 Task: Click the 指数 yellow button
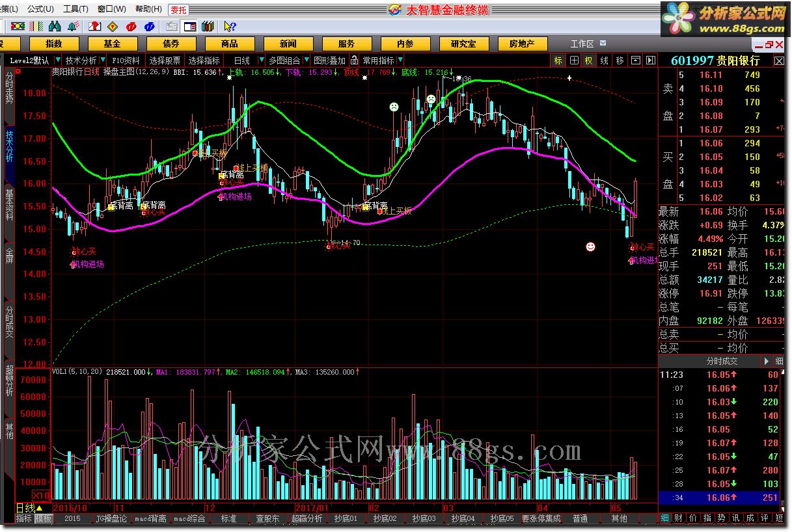(54, 44)
